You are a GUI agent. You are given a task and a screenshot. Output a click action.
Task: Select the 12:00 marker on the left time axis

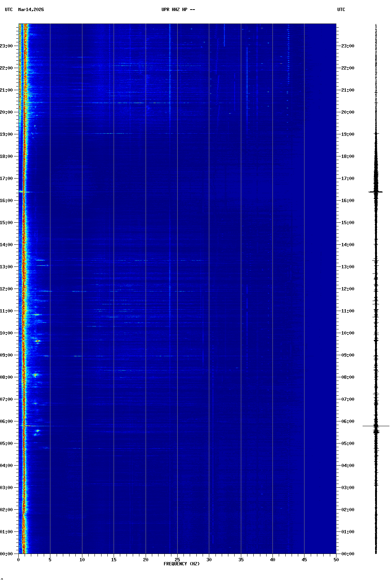7,289
